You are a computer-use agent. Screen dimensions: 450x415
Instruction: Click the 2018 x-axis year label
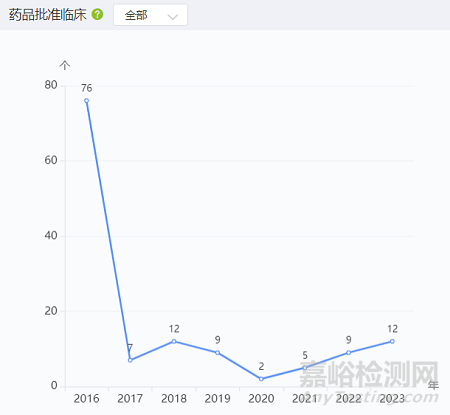click(174, 398)
